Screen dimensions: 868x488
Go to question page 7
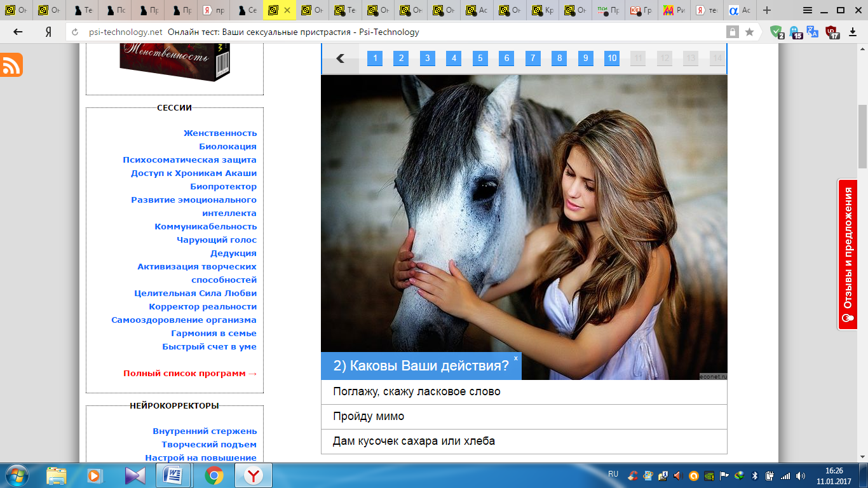tap(532, 58)
